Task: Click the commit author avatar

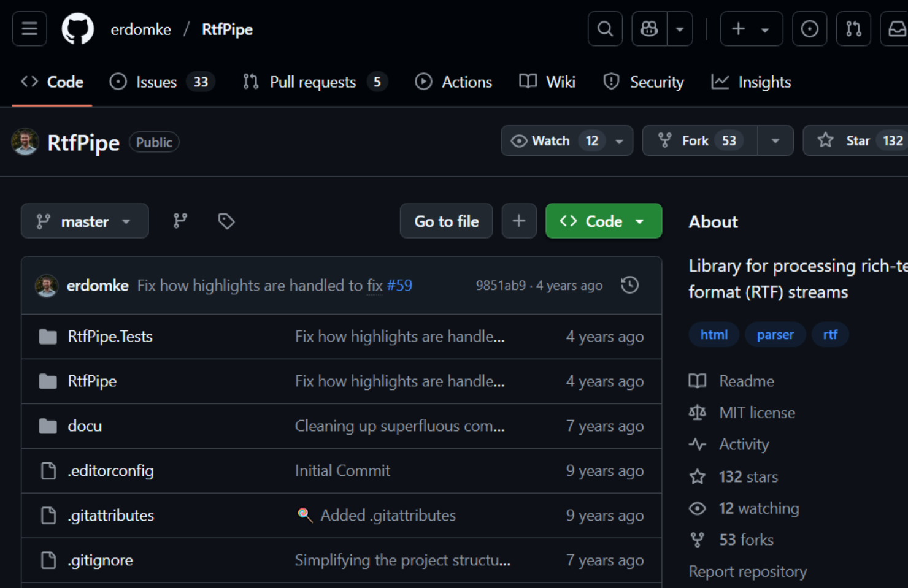Action: coord(46,285)
